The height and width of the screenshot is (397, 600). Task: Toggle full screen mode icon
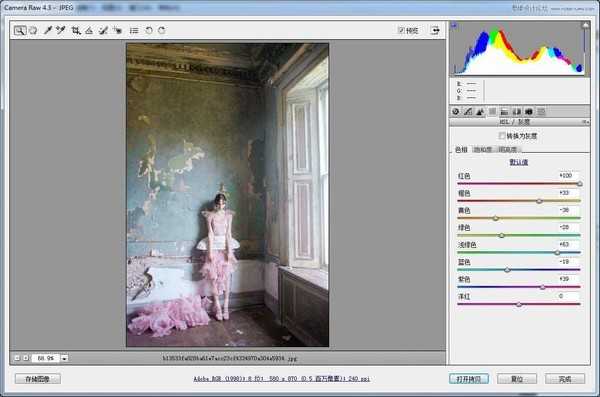tap(435, 30)
